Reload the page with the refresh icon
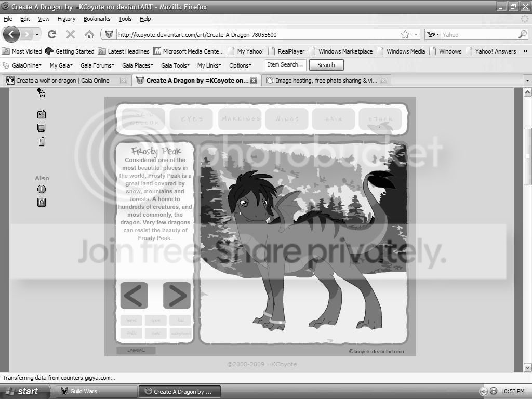 point(52,34)
